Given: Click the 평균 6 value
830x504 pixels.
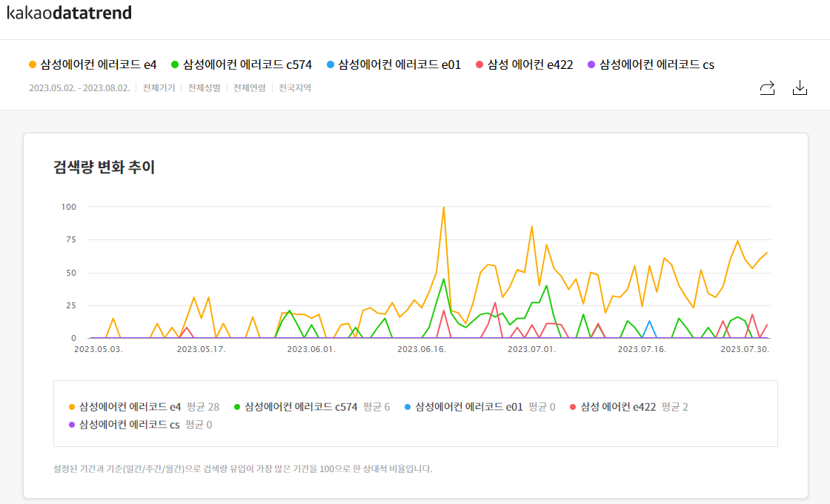Looking at the screenshot, I should coord(377,407).
